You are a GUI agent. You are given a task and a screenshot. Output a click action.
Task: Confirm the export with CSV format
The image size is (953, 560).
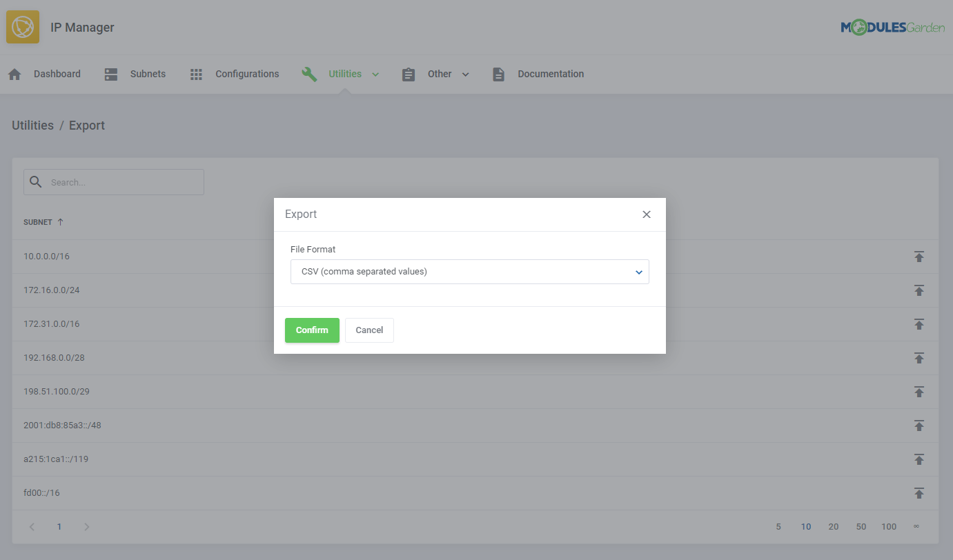[x=312, y=330]
